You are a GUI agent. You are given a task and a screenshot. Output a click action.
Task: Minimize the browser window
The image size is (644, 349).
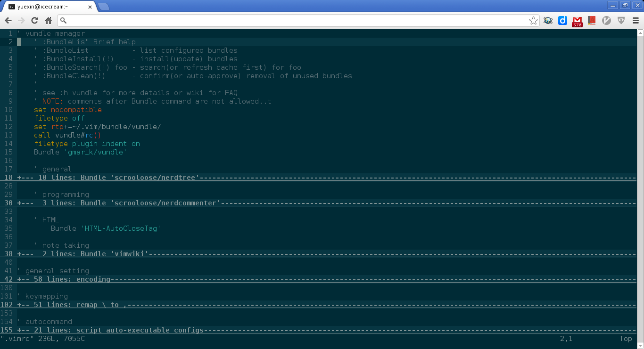613,5
